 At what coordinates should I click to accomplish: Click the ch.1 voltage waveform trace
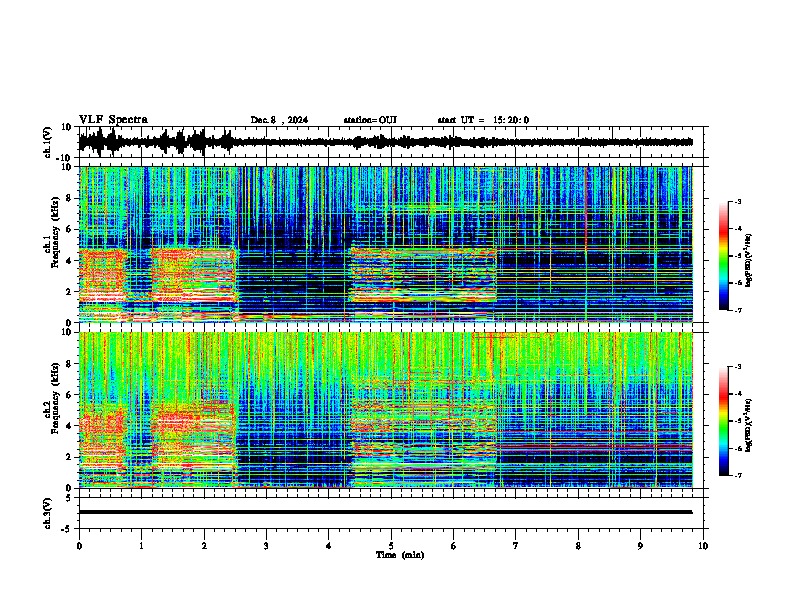coord(385,142)
